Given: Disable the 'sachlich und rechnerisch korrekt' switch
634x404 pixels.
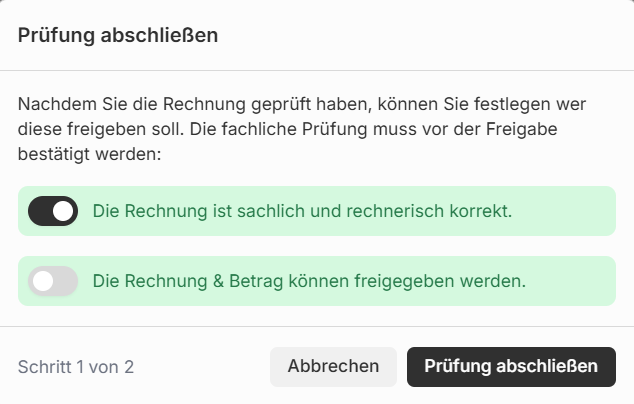Looking at the screenshot, I should coord(53,211).
